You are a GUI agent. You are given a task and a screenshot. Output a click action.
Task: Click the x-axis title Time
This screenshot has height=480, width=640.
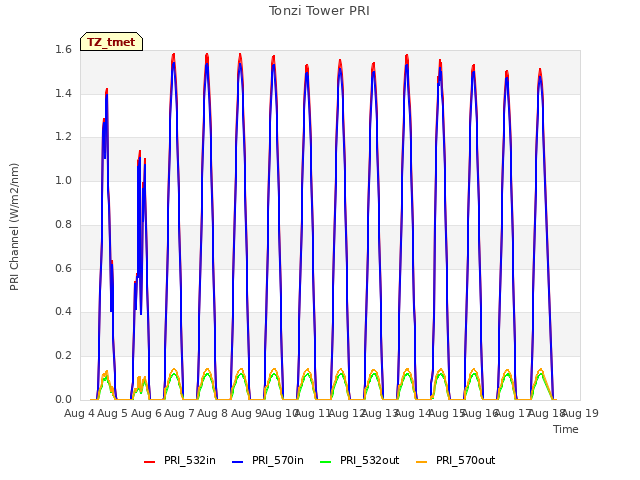click(x=566, y=429)
